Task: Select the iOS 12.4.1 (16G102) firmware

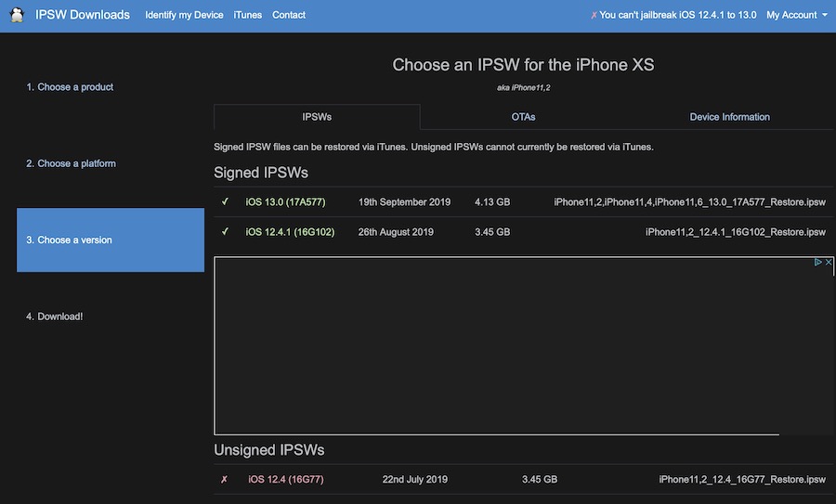Action: click(288, 232)
